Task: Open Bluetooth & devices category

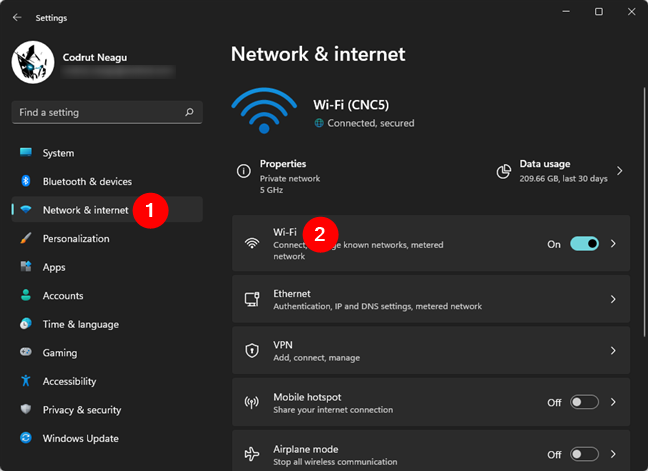Action: click(x=107, y=181)
